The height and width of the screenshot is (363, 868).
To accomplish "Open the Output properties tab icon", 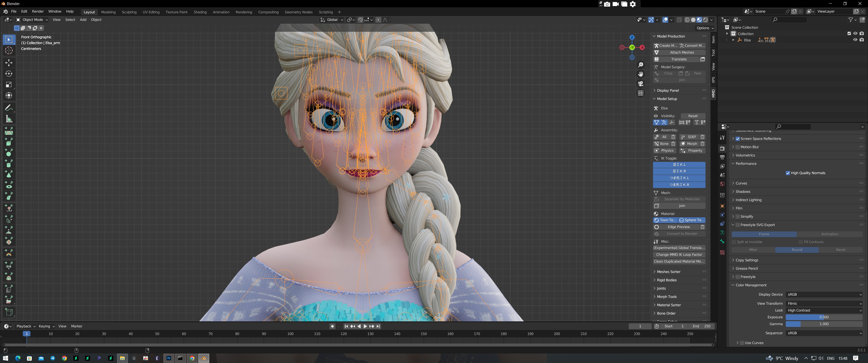I will [722, 157].
